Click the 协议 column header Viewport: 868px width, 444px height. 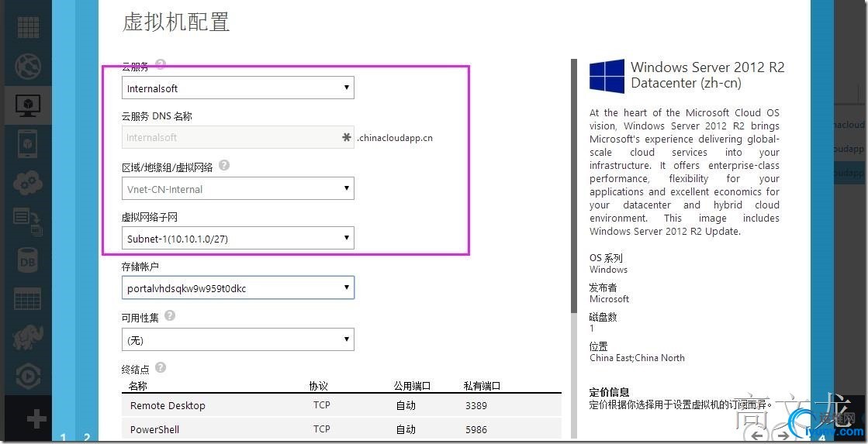coord(319,386)
